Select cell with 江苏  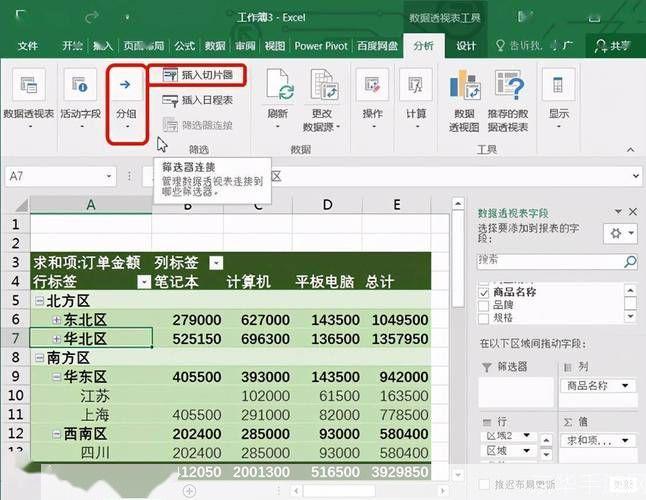(91, 396)
